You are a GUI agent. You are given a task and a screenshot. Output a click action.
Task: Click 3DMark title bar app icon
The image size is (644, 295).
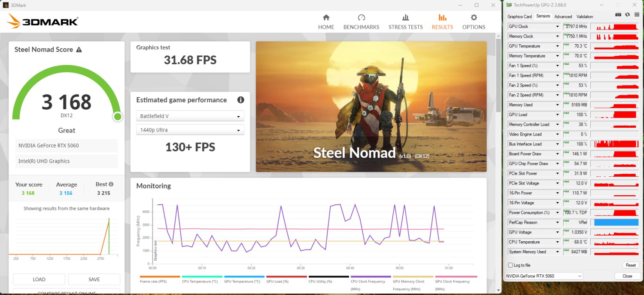5,5
